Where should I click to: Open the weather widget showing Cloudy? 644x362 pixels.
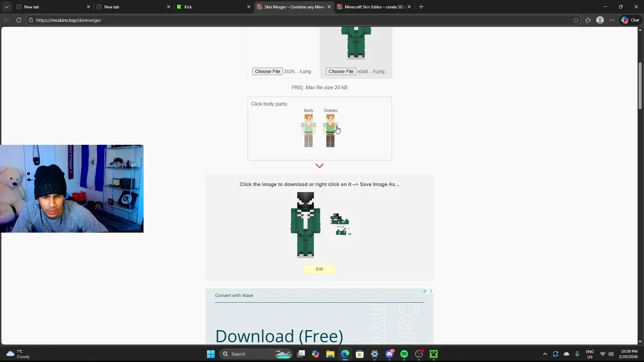point(18,354)
